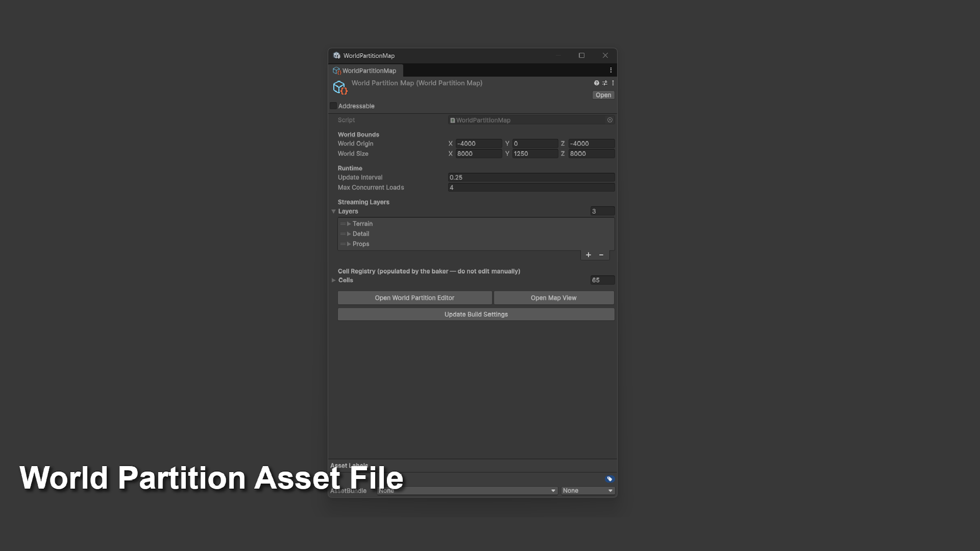Add a streaming layer with the plus icon
The image size is (980, 551).
[x=589, y=255]
